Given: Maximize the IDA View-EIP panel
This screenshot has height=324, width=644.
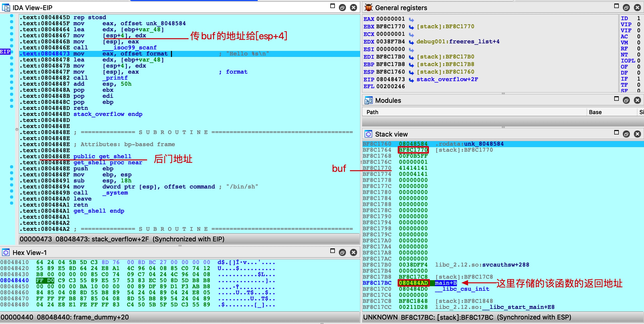Looking at the screenshot, I should click(x=333, y=6).
